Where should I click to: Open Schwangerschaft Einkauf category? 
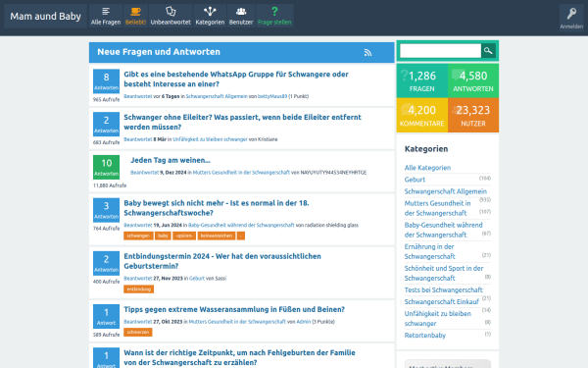coord(441,302)
